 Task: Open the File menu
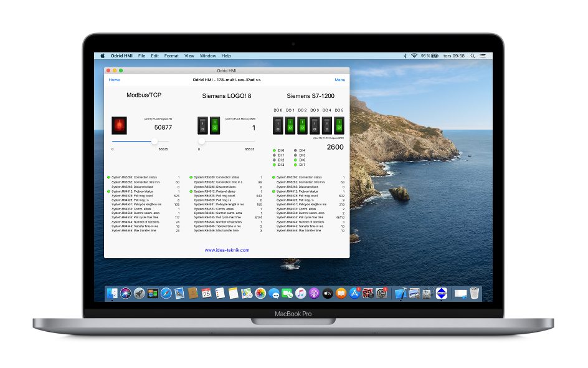click(x=142, y=56)
